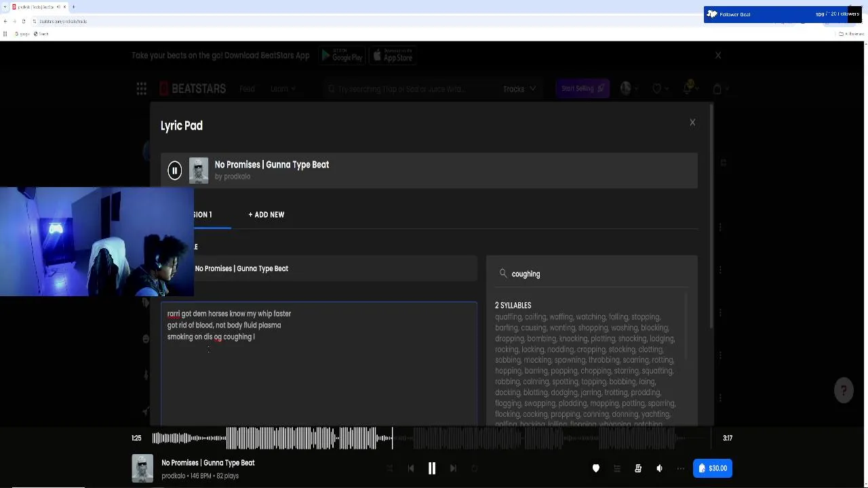Click the help question mark button
The width and height of the screenshot is (868, 488).
(844, 390)
